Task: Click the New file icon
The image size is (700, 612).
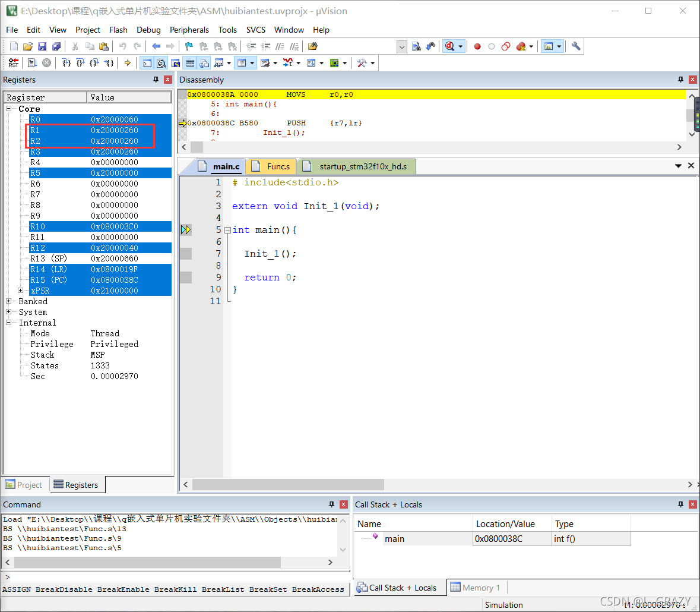Action: click(14, 46)
